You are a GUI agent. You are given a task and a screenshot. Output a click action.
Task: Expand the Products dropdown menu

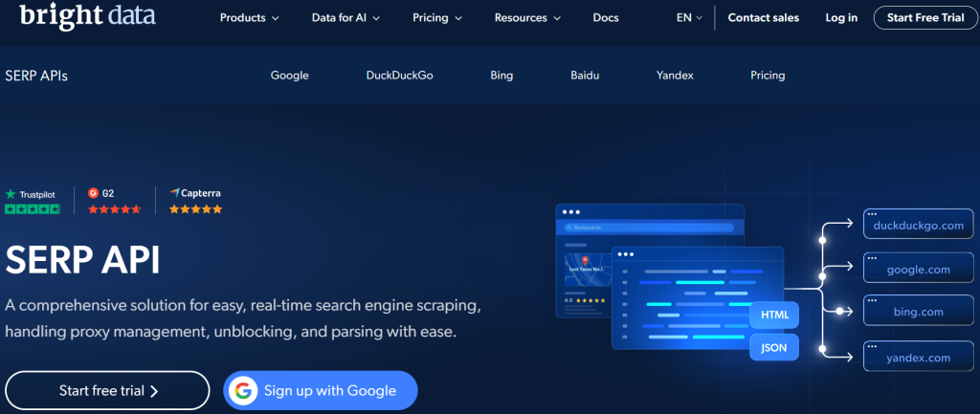click(249, 17)
